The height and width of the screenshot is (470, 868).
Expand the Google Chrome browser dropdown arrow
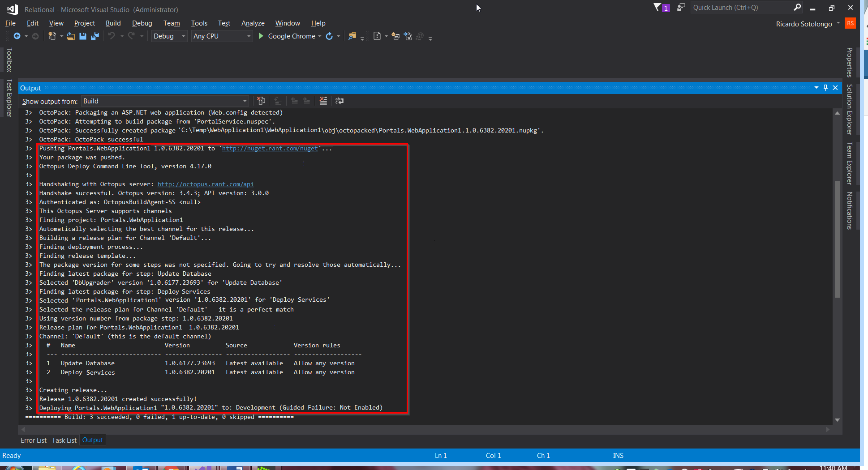tap(320, 36)
